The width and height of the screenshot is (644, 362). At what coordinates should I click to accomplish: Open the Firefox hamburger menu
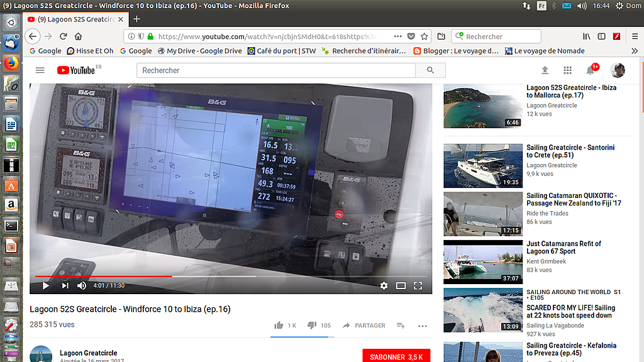[x=635, y=36]
